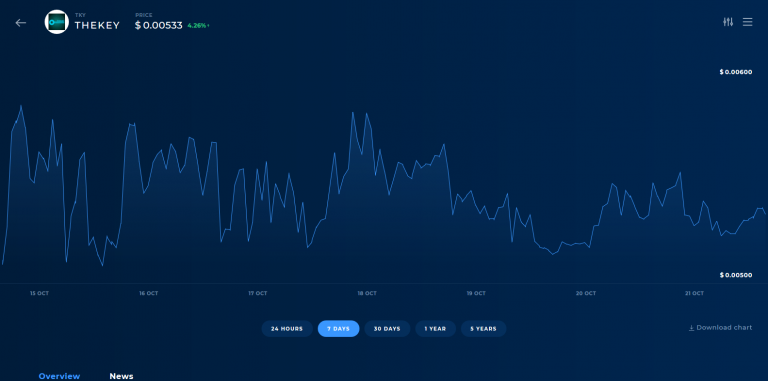Go back with the left arrow icon

21,23
